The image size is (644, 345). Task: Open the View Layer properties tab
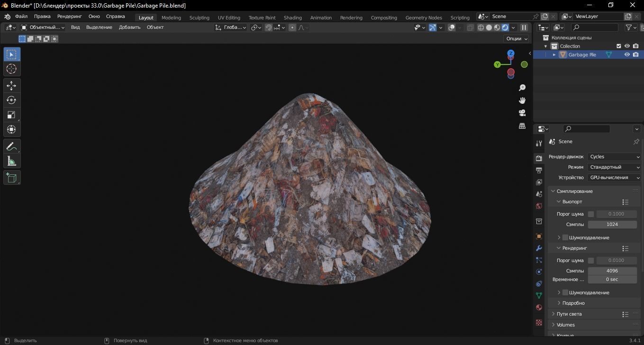pos(539,182)
